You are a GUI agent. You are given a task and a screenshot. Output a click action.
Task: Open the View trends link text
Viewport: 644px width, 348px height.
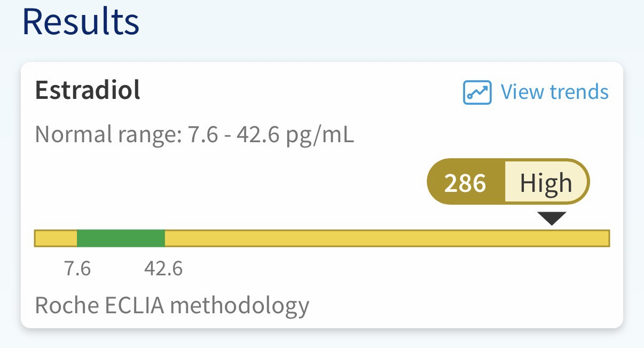(x=554, y=92)
